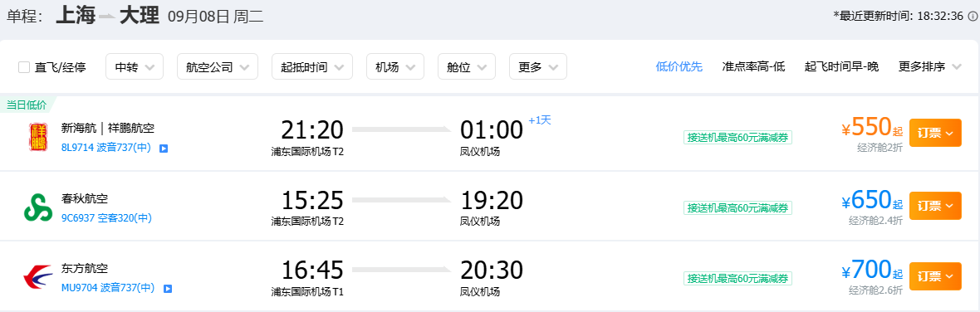Click info icon next to update time
This screenshot has height=312, width=980.
(973, 17)
